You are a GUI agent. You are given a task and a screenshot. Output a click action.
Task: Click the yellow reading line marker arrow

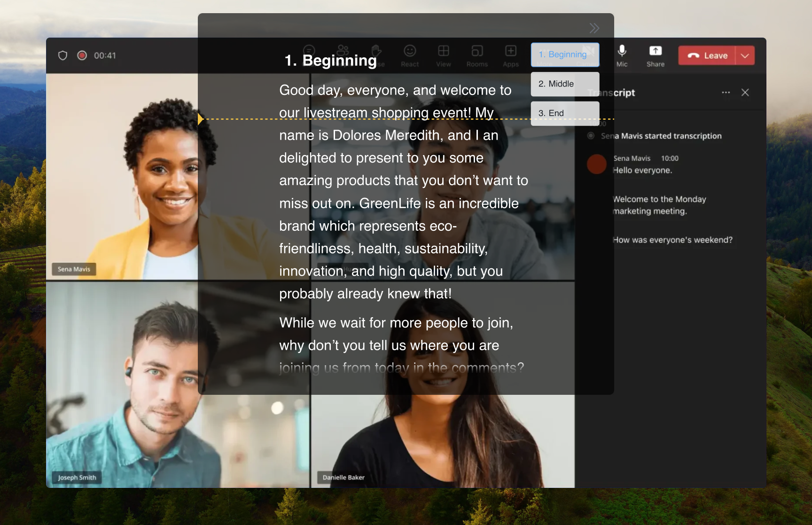(201, 119)
